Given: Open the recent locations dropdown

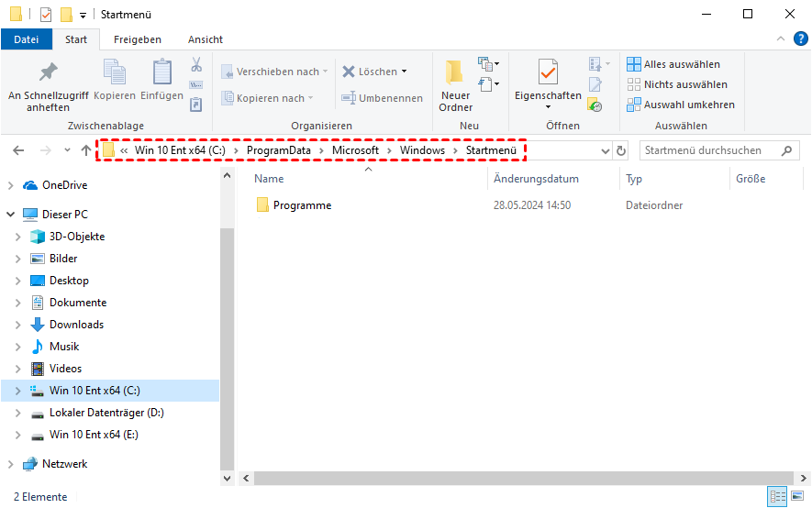Looking at the screenshot, I should tap(67, 150).
